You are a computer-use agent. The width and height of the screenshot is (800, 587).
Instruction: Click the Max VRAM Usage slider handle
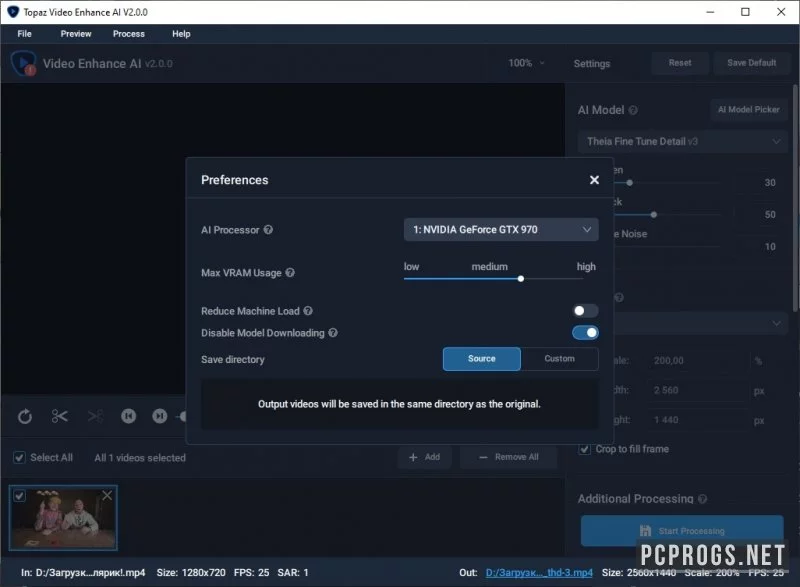(x=520, y=278)
